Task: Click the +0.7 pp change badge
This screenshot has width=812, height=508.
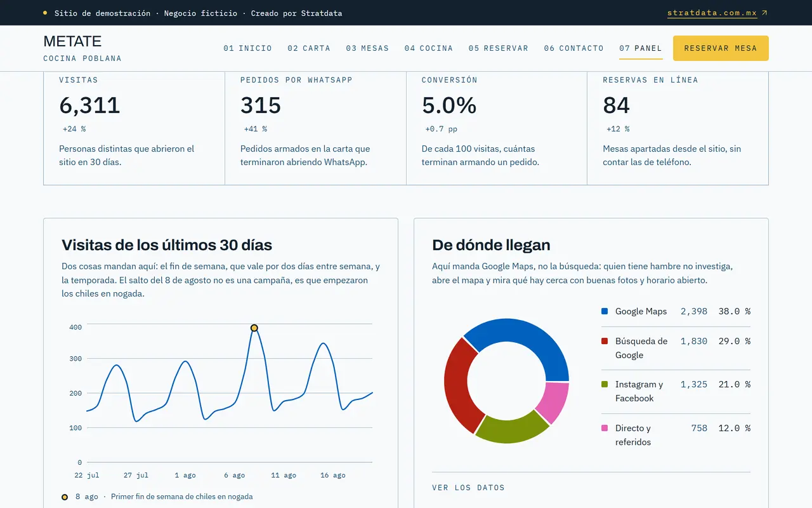Action: pos(442,129)
